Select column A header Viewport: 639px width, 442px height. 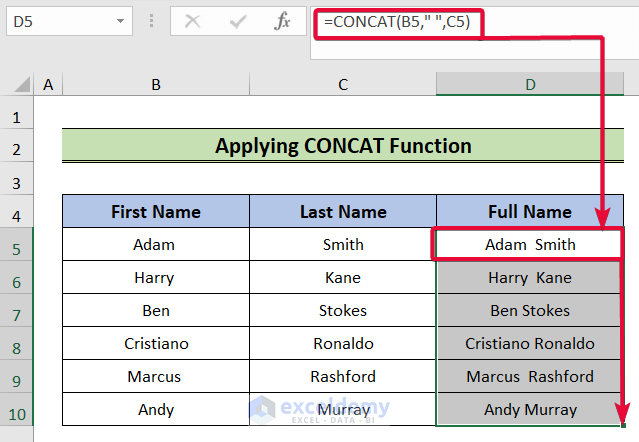pyautogui.click(x=47, y=86)
